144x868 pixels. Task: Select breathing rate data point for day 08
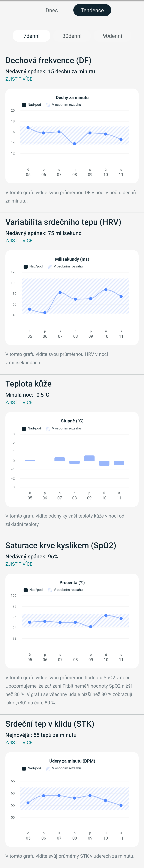click(75, 144)
